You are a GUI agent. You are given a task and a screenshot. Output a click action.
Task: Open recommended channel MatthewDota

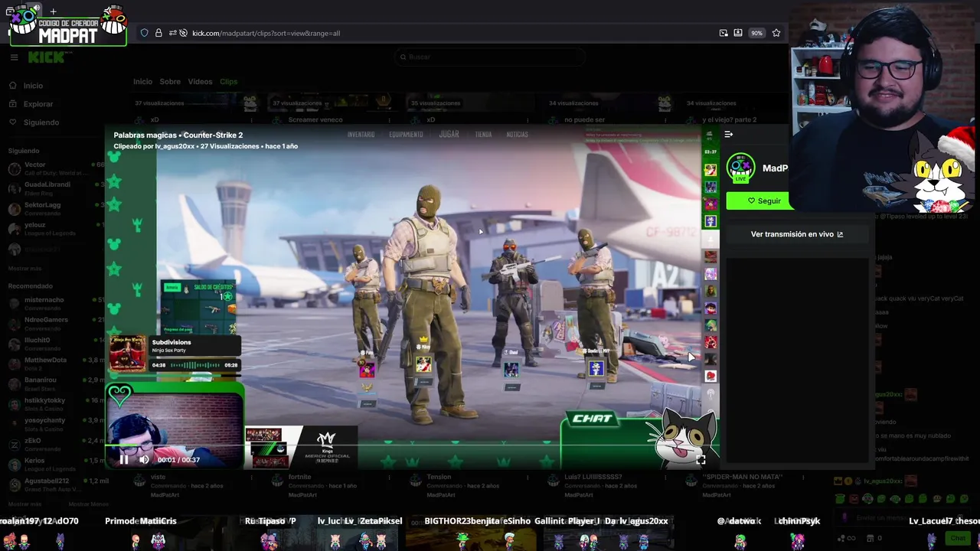pyautogui.click(x=55, y=364)
